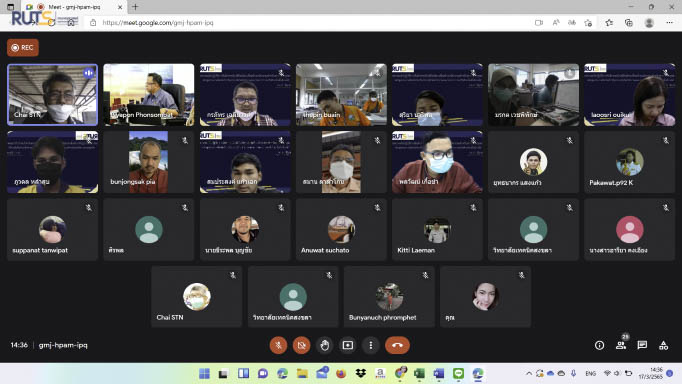This screenshot has height=384, width=682.
Task: Show hidden system tray icons chevron
Action: 529,374
